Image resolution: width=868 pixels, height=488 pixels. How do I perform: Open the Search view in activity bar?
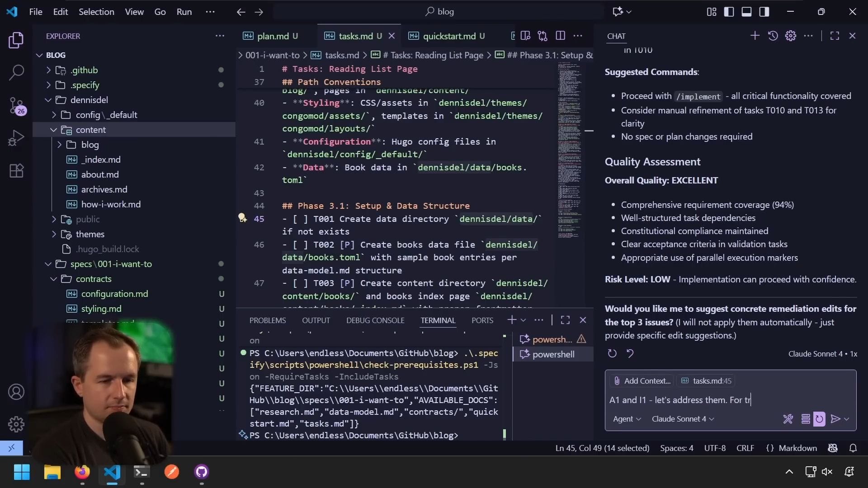coord(16,72)
